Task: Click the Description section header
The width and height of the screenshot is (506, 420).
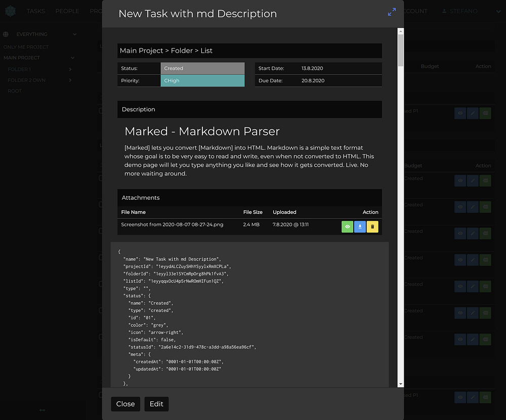Action: [249, 109]
